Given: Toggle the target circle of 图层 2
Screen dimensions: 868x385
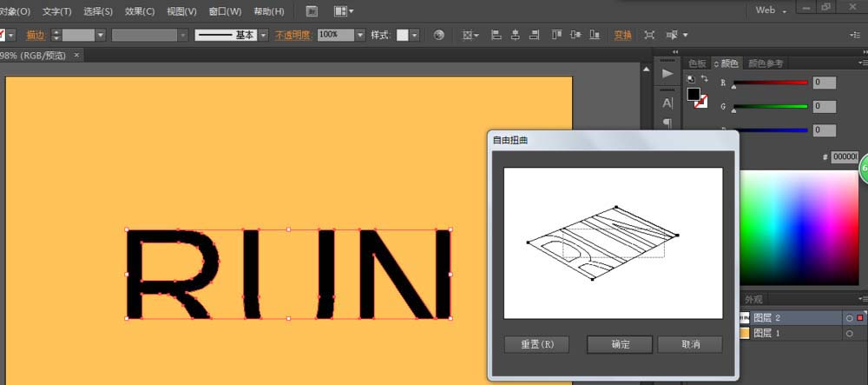Looking at the screenshot, I should click(x=849, y=318).
